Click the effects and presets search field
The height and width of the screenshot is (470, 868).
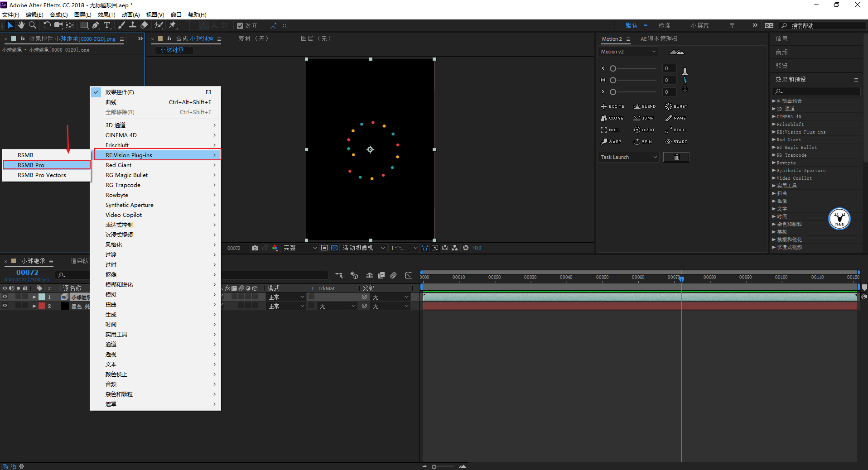(817, 92)
